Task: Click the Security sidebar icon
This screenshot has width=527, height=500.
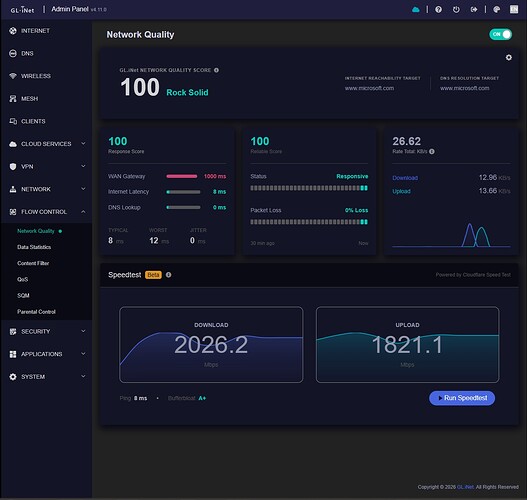Action: (x=13, y=332)
